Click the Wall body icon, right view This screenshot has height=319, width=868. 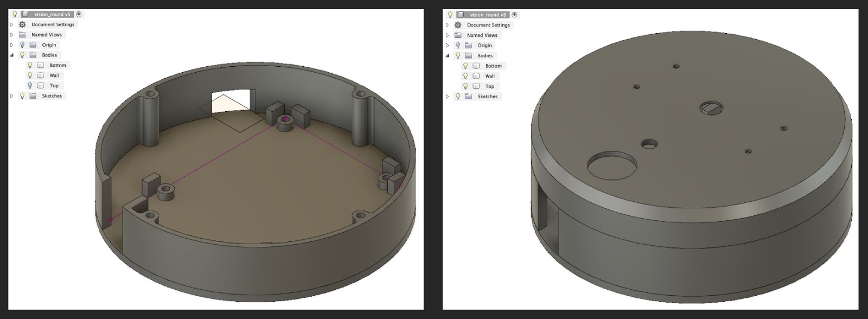click(476, 76)
